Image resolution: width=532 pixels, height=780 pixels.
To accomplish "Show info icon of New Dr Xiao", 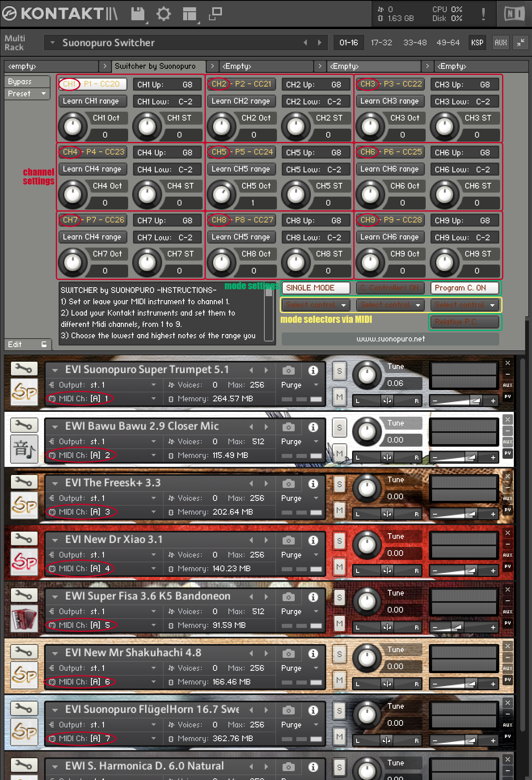I will coord(313,540).
